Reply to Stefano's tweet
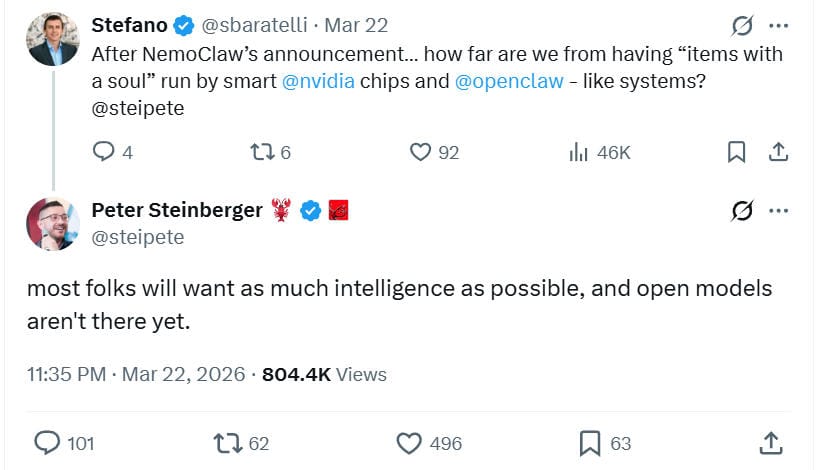The image size is (822, 470). [x=104, y=152]
